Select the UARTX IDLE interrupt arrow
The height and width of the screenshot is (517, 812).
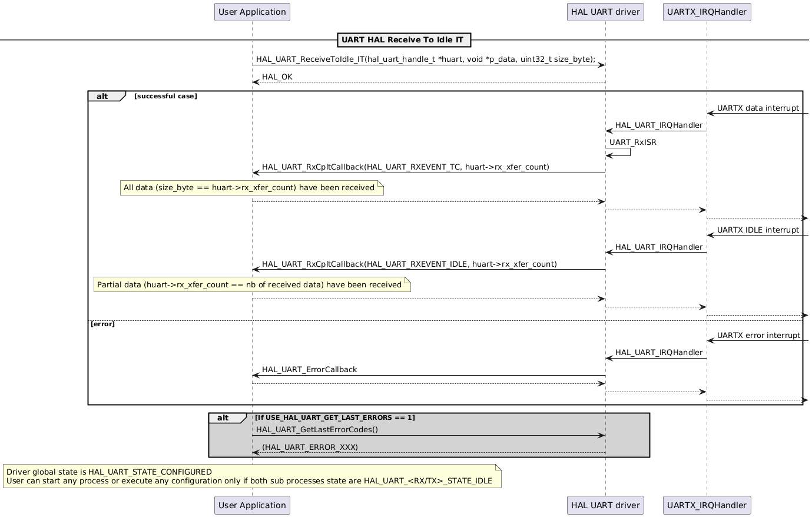click(757, 236)
